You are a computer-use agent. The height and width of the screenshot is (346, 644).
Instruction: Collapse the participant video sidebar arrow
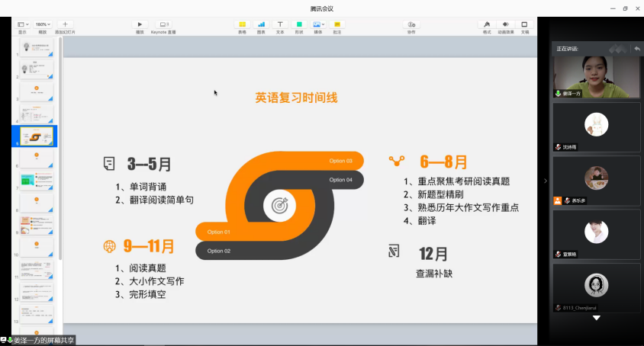(x=545, y=181)
